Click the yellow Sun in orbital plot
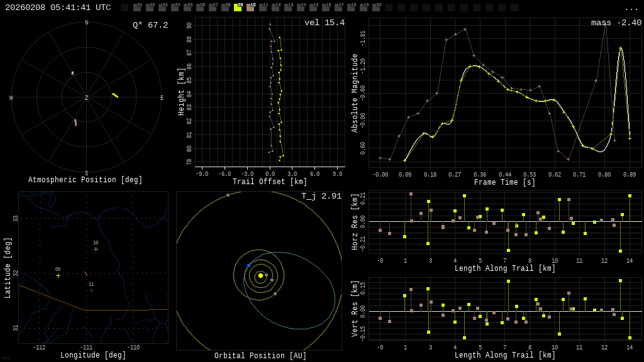 260,275
